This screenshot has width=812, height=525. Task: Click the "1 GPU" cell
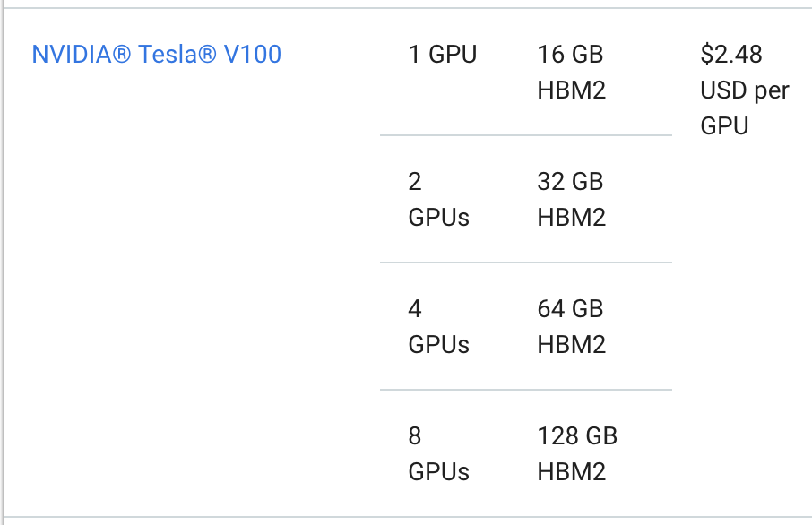[x=443, y=55]
